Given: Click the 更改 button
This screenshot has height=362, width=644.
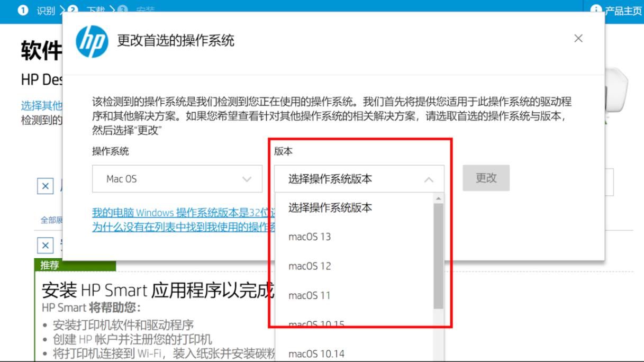Looking at the screenshot, I should 485,178.
